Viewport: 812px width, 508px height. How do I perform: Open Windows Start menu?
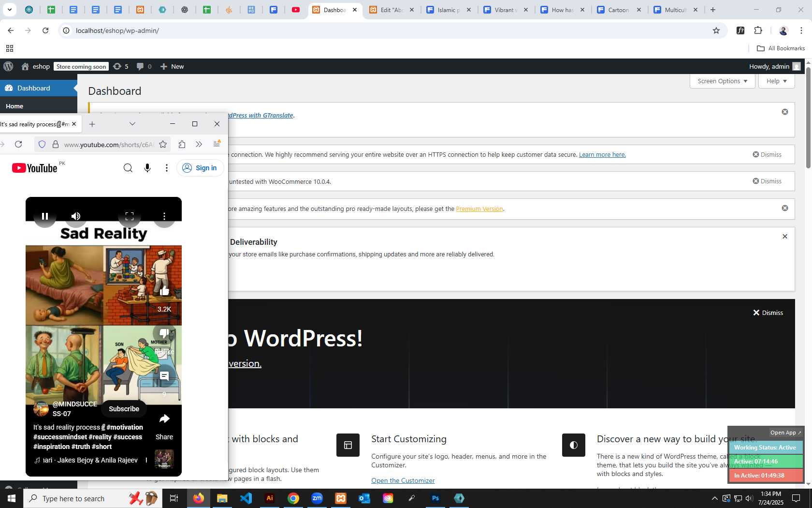12,498
